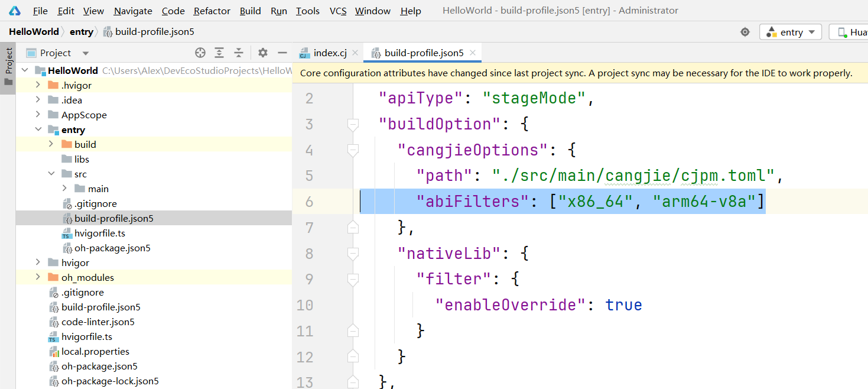Select hvigorfile.ts under entry
868x389 pixels.
click(99, 233)
